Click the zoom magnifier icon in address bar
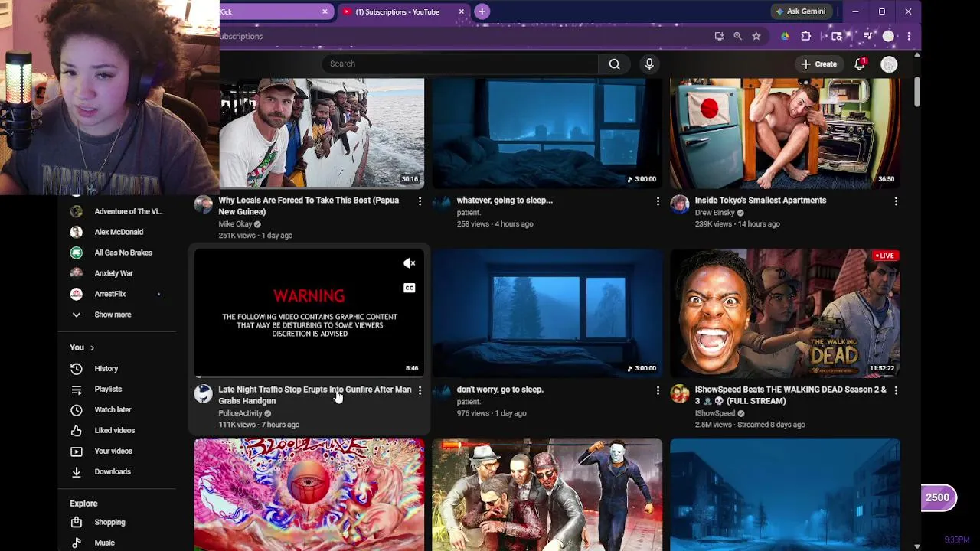 click(x=737, y=36)
